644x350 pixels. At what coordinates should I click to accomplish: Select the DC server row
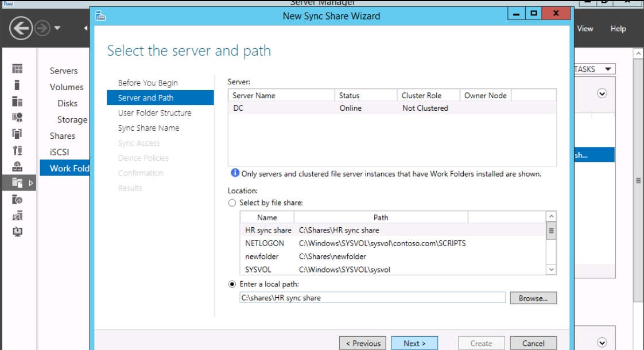[x=392, y=108]
